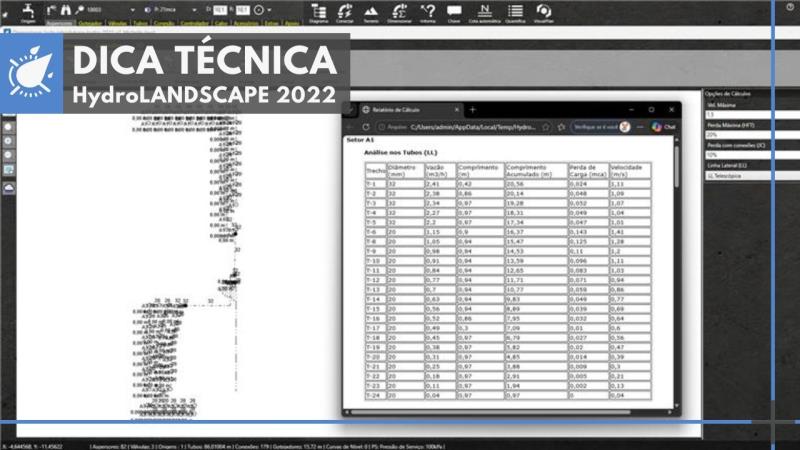Screen dimensions: 800x450
Task: Click the Setor A1 heading
Action: (360, 140)
